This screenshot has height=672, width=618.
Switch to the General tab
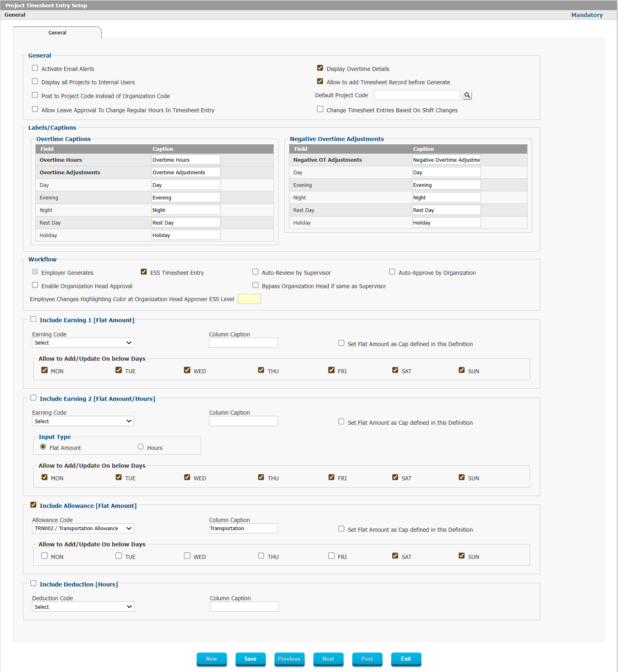point(57,33)
